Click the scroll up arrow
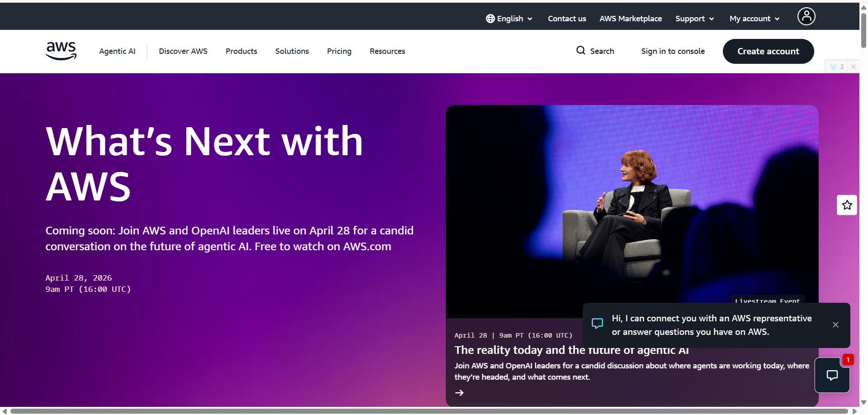This screenshot has width=868, height=415. click(863, 7)
